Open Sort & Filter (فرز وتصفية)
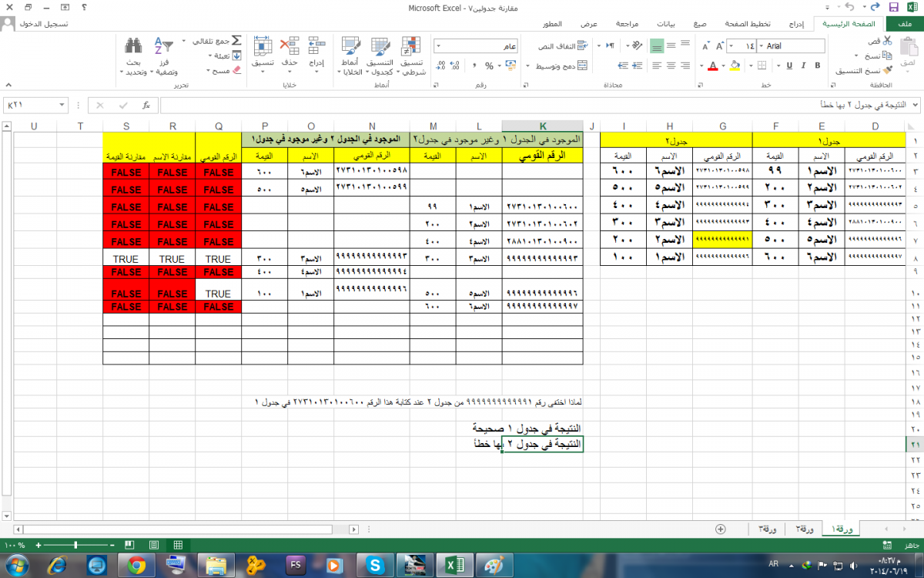The height and width of the screenshot is (578, 924). 164,55
